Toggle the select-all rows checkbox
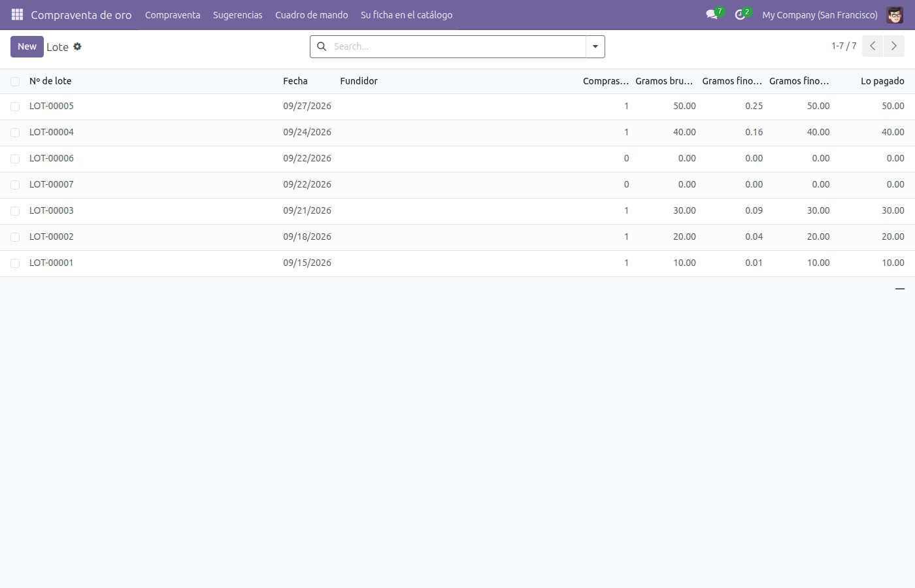Viewport: 915px width, 588px height. [x=15, y=82]
